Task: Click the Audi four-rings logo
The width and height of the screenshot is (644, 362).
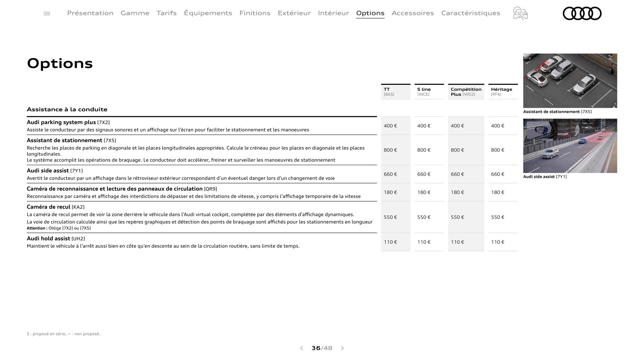Action: (x=582, y=13)
